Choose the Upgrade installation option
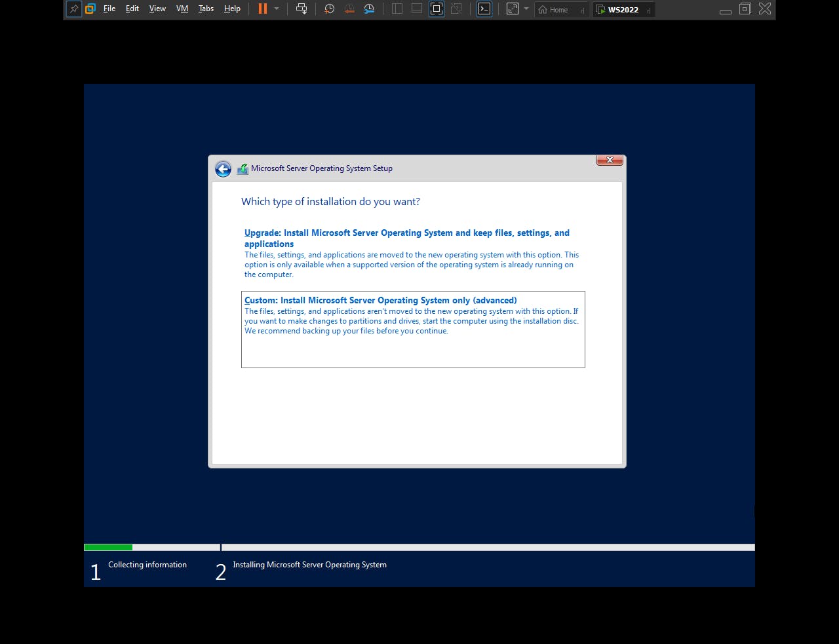Screen dimensions: 839x644 [x=412, y=254]
